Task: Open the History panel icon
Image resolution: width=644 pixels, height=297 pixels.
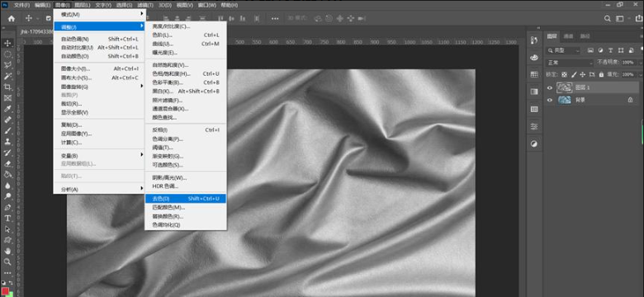Action: (534, 40)
